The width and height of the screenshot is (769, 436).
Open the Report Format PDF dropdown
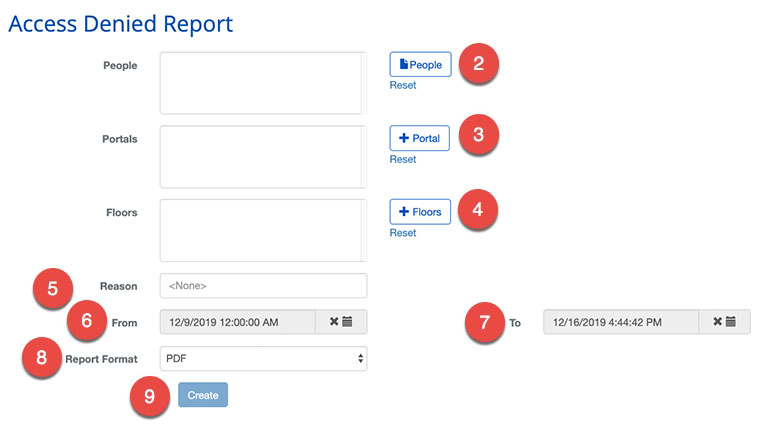coord(263,359)
